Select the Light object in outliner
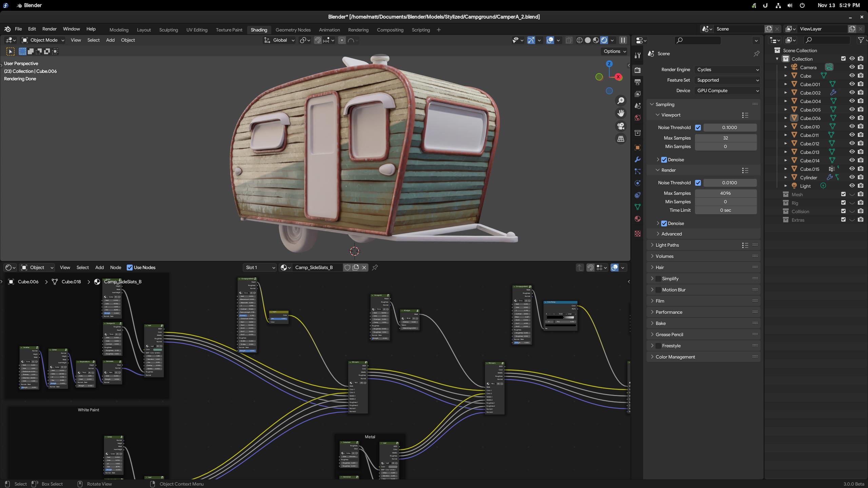This screenshot has height=488, width=868. (805, 186)
